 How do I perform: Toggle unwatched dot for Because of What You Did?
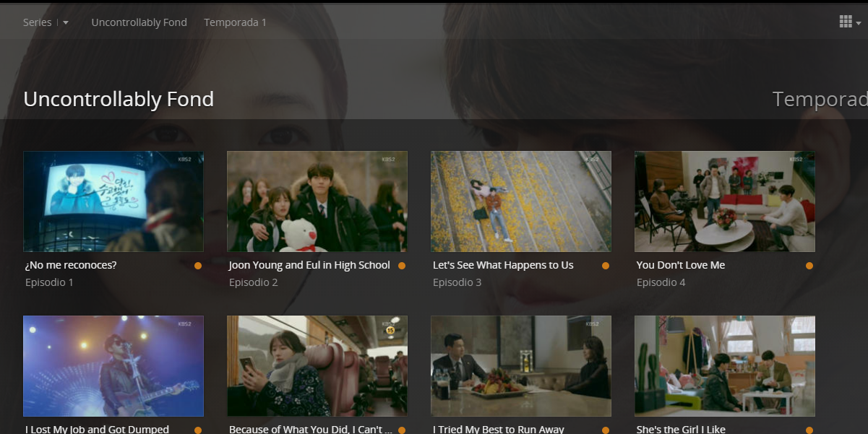click(402, 430)
